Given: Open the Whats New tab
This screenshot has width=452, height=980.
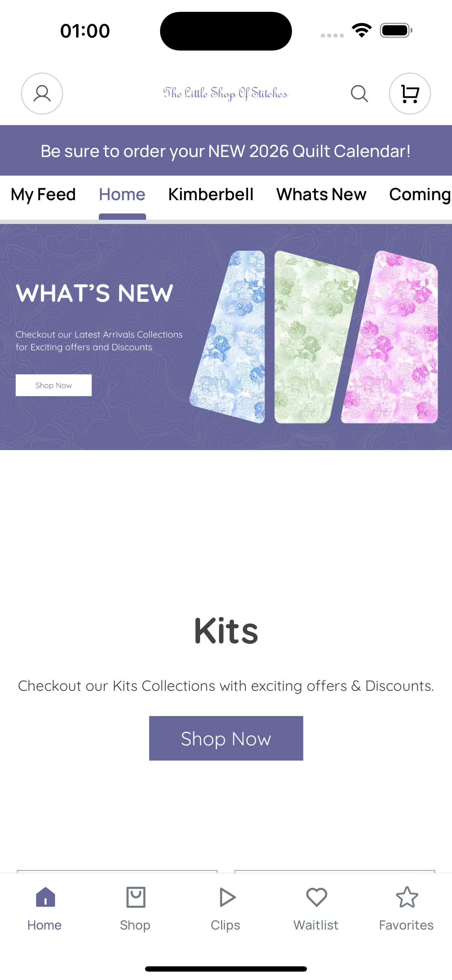Looking at the screenshot, I should 321,195.
